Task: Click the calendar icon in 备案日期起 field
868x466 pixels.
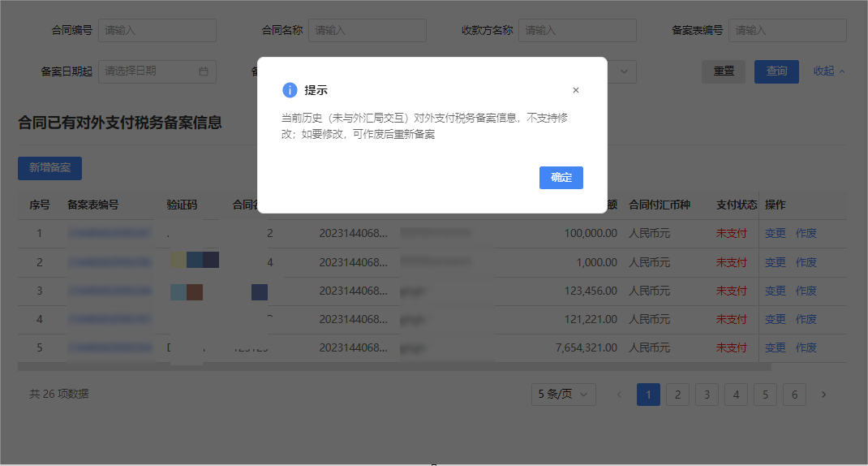Action: pos(204,71)
